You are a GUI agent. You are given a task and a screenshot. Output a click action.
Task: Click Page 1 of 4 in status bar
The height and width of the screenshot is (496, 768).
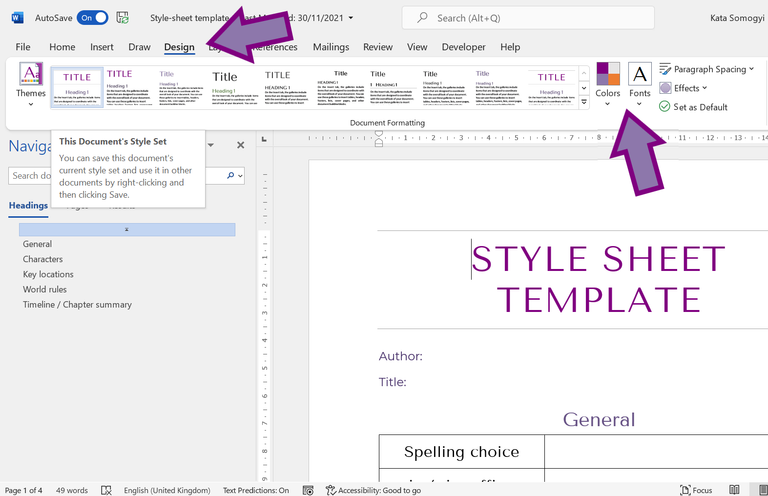[24, 490]
